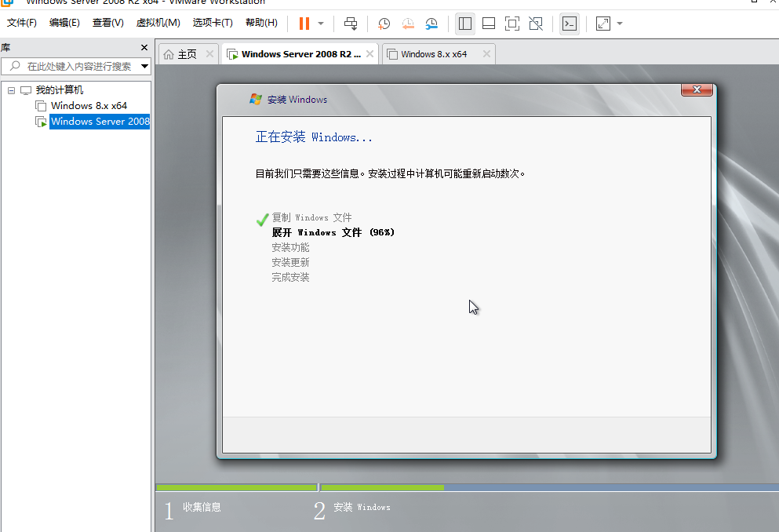Screen dimensions: 779x532
Task: Close the installer window with red X
Action: pos(696,89)
